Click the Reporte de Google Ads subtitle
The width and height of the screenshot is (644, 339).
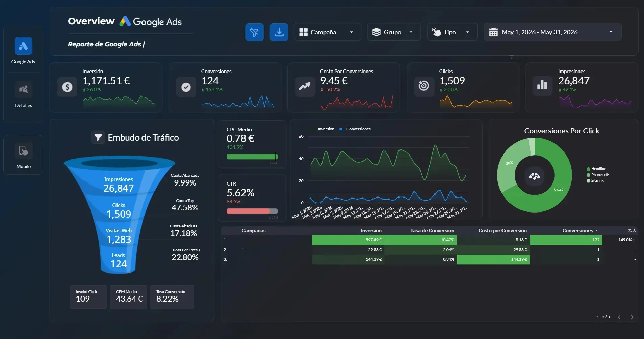tap(106, 44)
